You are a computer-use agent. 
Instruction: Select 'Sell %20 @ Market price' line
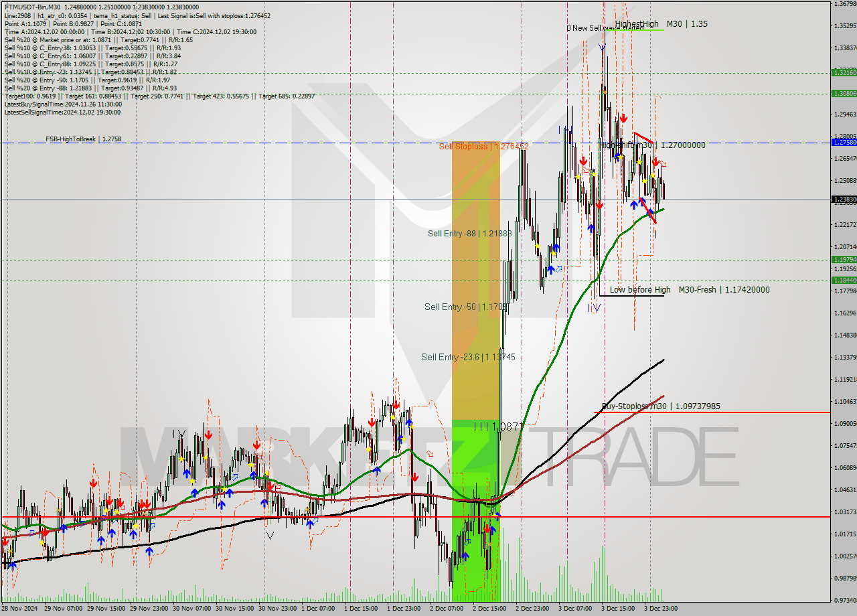[x=98, y=40]
